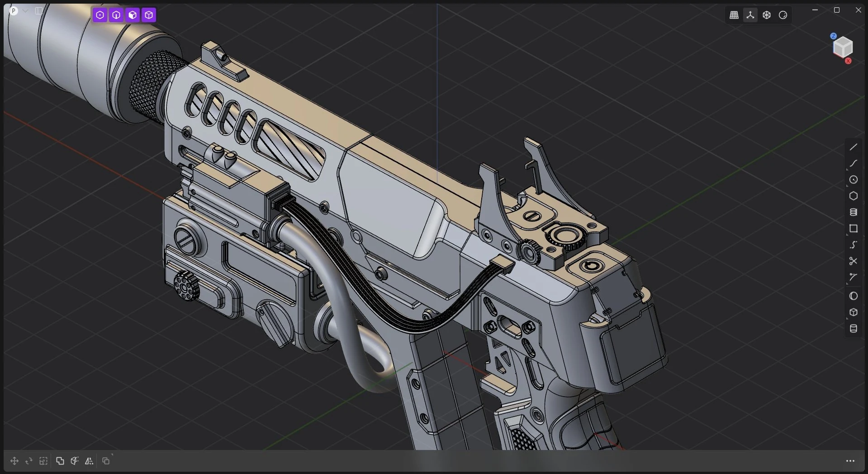
Task: Click the Z axis on viewport gizmo
Action: (833, 36)
